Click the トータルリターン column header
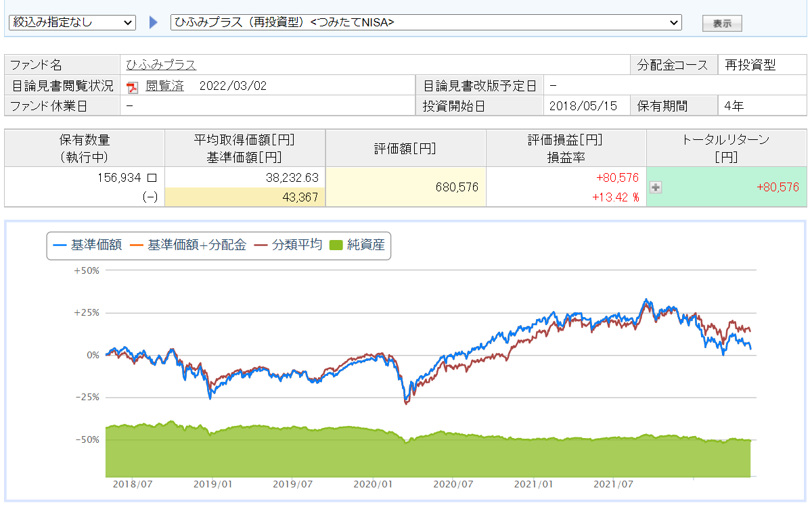The image size is (812, 505). [725, 148]
